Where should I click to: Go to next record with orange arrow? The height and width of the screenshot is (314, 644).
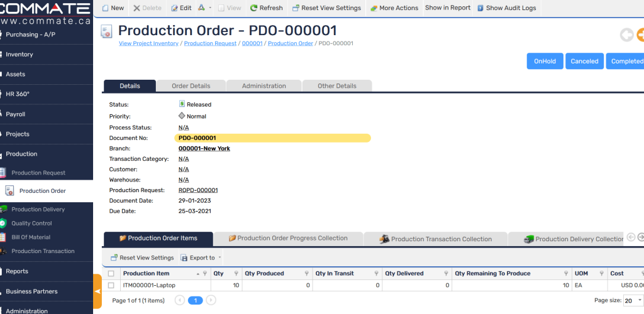(x=640, y=35)
